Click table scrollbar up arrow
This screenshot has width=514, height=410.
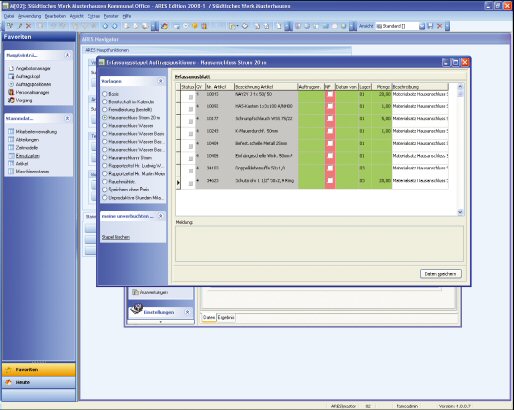point(460,87)
